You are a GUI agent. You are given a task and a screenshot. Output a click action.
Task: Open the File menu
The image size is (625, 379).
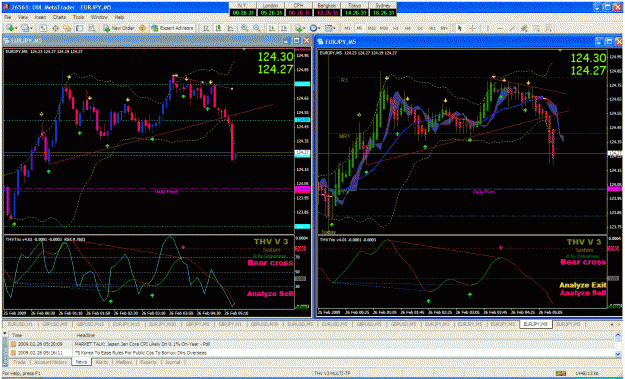(x=8, y=17)
